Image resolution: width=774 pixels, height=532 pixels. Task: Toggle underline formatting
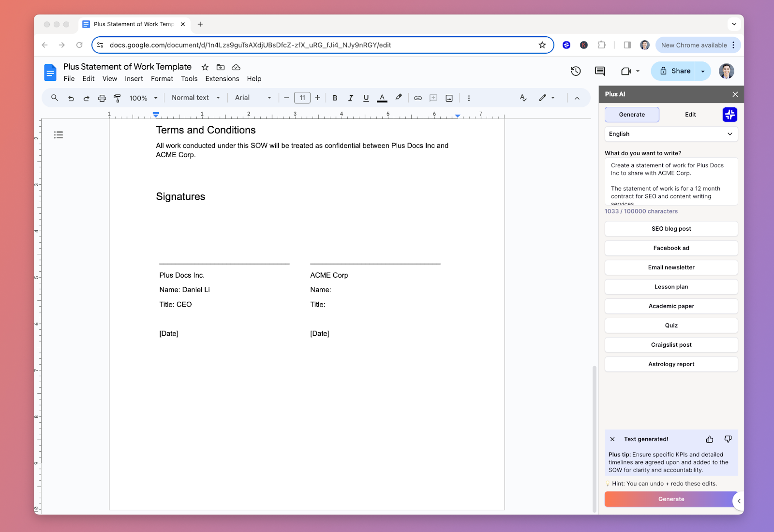(366, 98)
